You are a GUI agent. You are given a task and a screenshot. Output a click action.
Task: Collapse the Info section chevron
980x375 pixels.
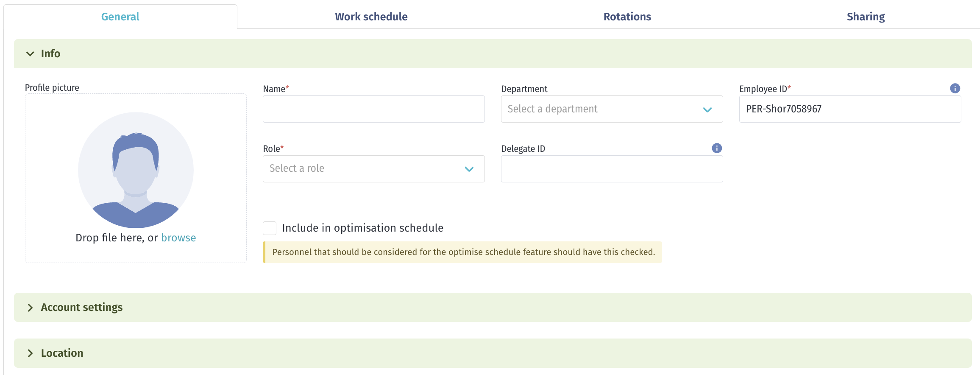pyautogui.click(x=30, y=54)
